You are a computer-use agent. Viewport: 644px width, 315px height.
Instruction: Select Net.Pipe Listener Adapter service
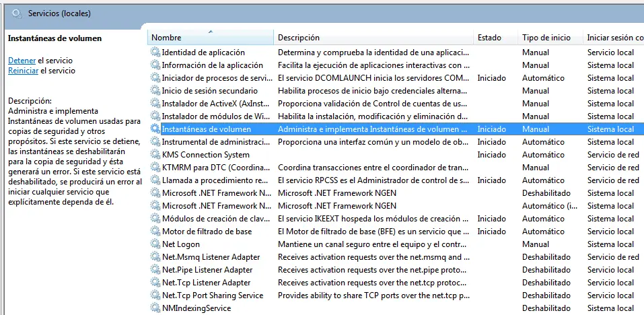click(x=207, y=269)
